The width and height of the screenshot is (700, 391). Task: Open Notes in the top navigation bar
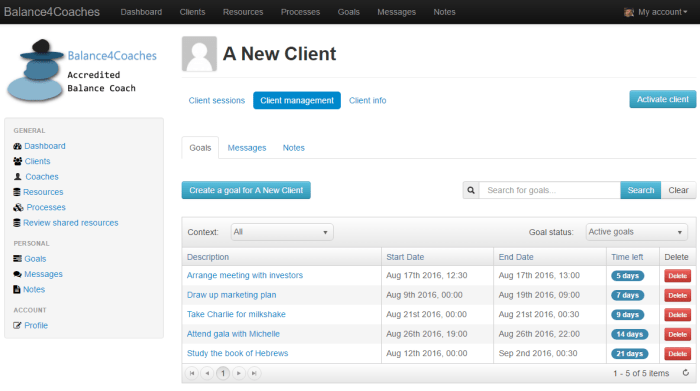(x=444, y=12)
